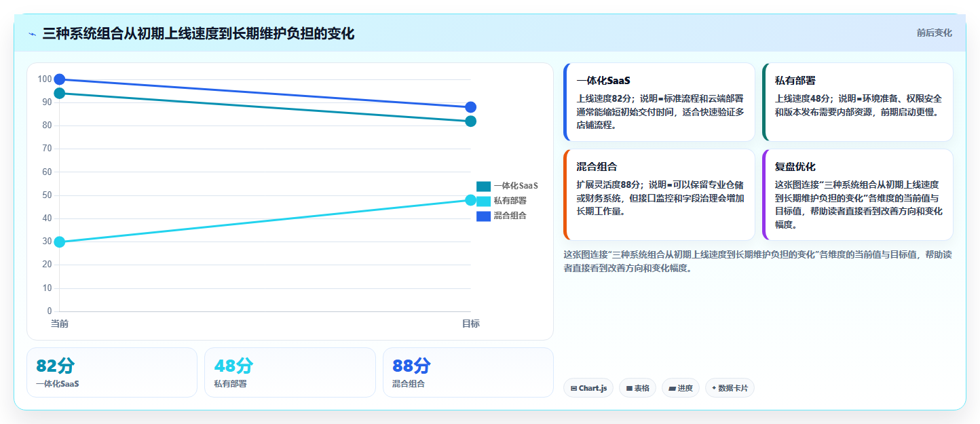Open the 私有部署 description card title
Image resolution: width=980 pixels, height=424 pixels.
(x=795, y=81)
